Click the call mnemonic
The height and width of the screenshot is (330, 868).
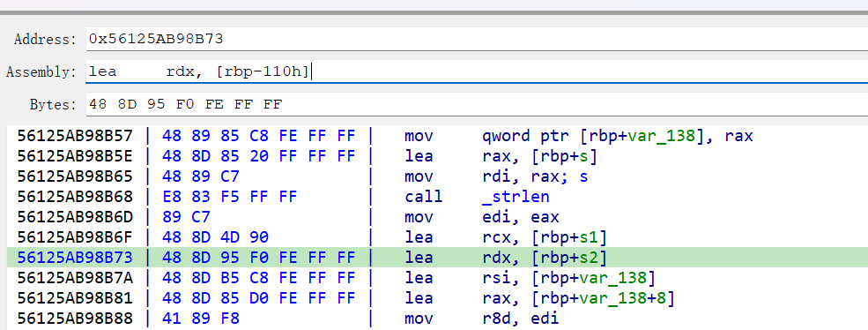point(424,197)
